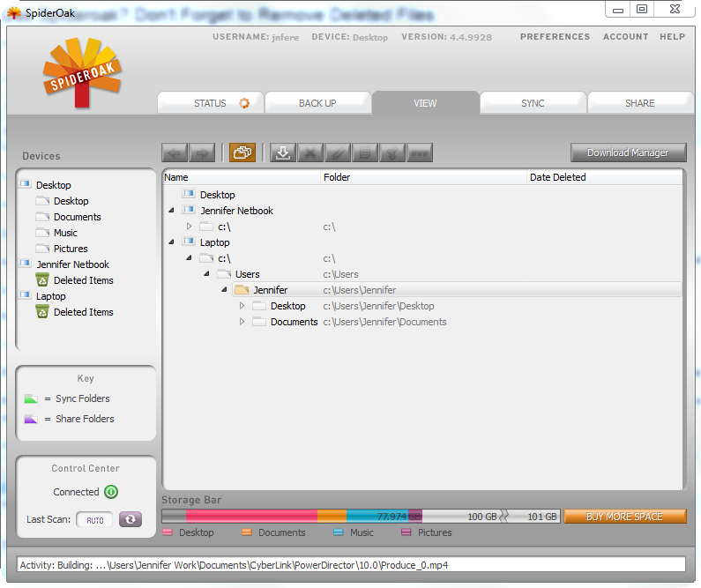Image resolution: width=701 pixels, height=588 pixels.
Task: Switch to the BACK UP tab
Action: click(x=317, y=103)
